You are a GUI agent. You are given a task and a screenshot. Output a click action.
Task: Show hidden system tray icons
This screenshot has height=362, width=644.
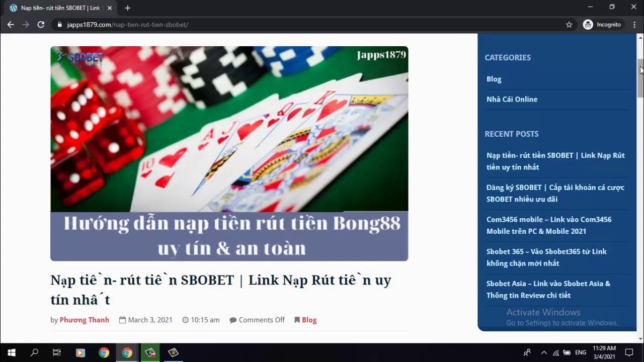point(543,352)
